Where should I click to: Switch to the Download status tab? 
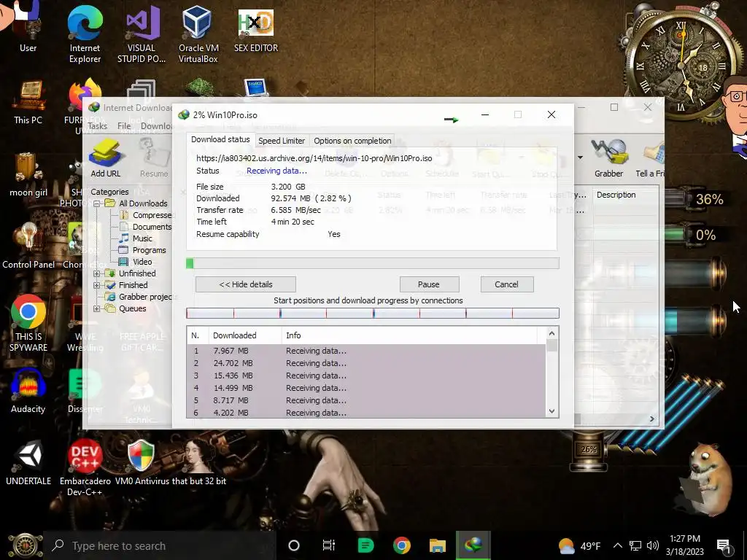[x=220, y=139]
